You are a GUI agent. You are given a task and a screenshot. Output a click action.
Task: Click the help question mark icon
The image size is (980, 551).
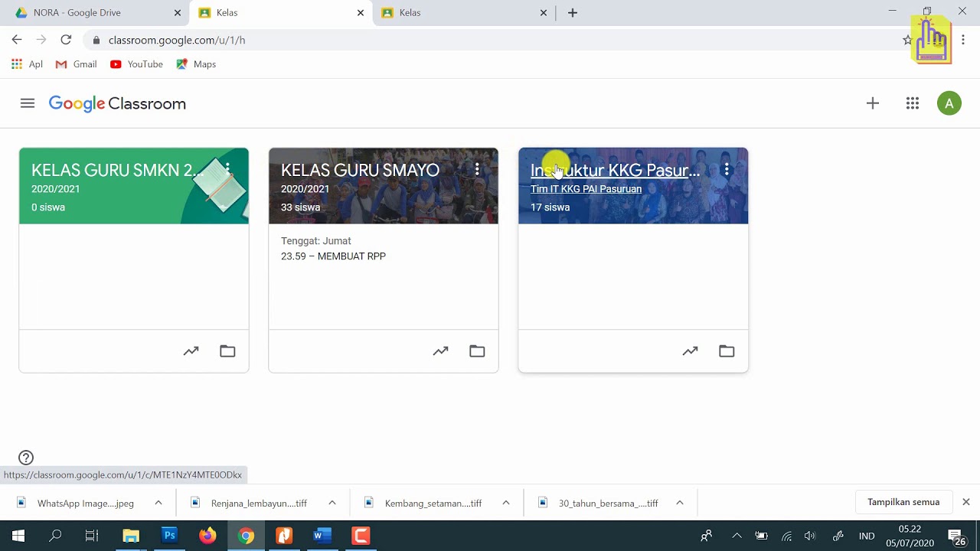(26, 458)
